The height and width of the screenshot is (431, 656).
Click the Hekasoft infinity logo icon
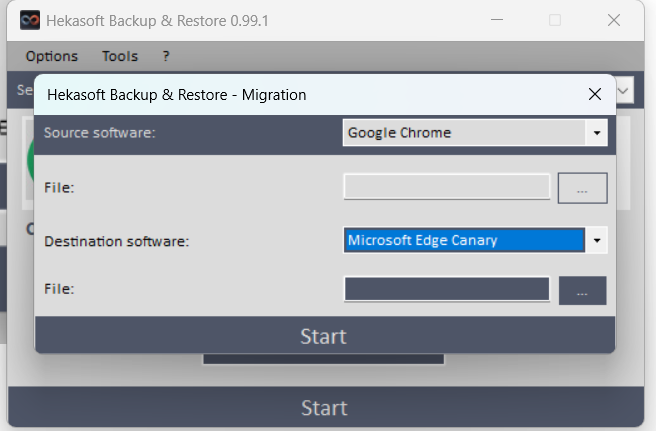(30, 20)
